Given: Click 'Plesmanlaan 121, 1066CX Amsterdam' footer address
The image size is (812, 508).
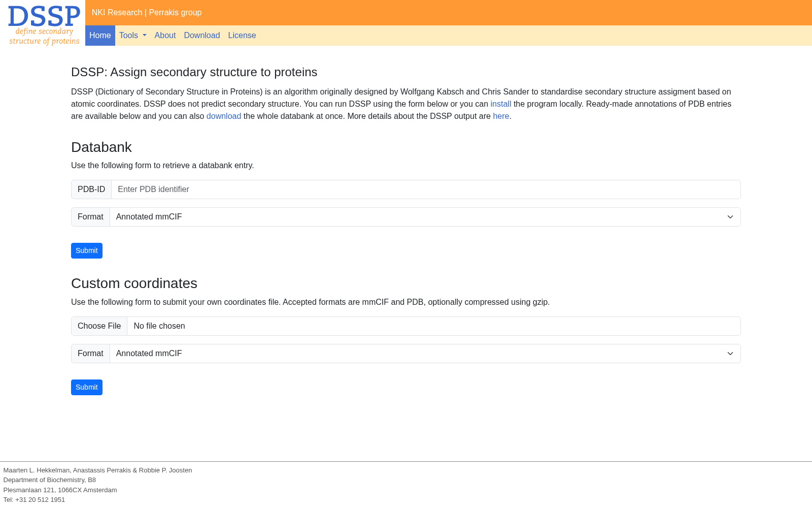Looking at the screenshot, I should click(60, 490).
